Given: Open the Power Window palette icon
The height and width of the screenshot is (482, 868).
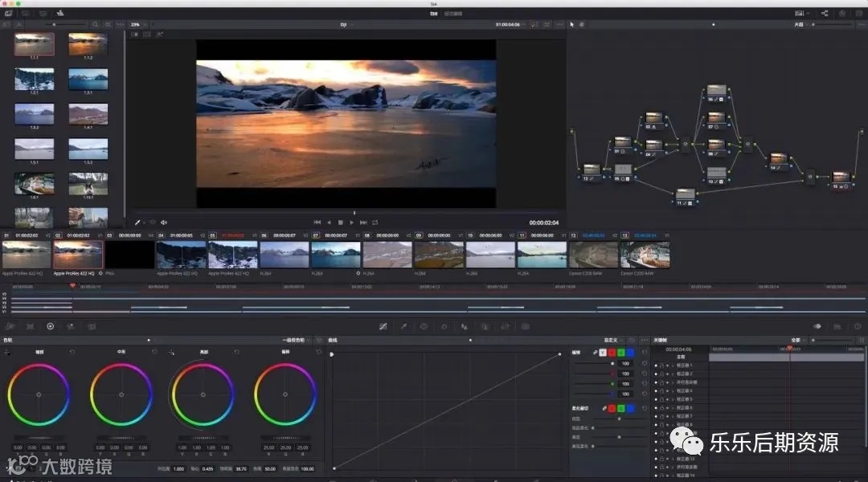Looking at the screenshot, I should [x=424, y=326].
